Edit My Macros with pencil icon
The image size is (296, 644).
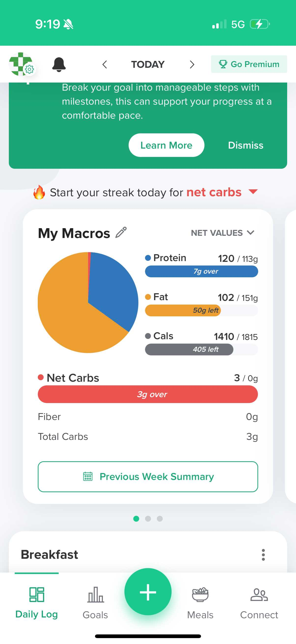coord(121,233)
